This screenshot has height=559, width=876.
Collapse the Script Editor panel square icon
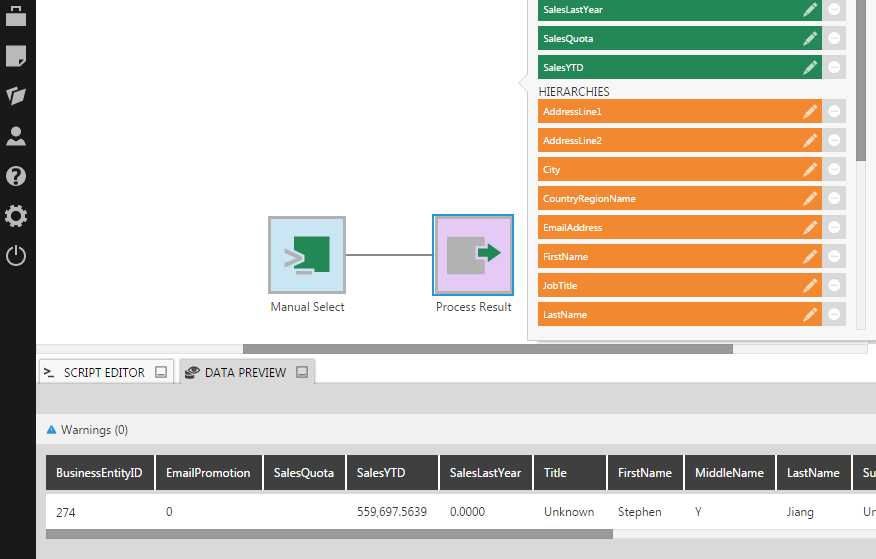[161, 372]
